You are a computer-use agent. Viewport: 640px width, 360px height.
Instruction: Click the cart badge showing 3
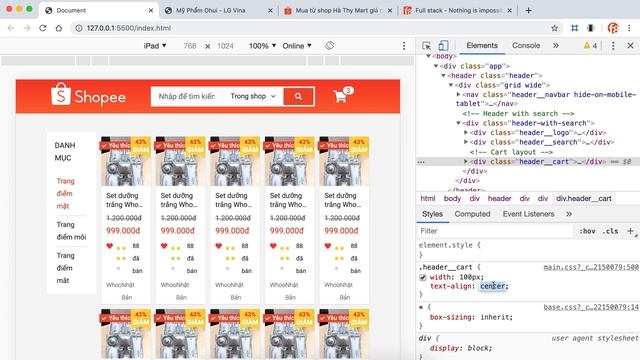pyautogui.click(x=348, y=90)
